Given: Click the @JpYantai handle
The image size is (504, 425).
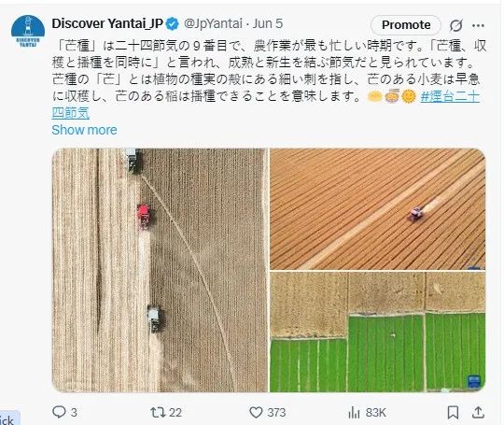Looking at the screenshot, I should pos(213,23).
